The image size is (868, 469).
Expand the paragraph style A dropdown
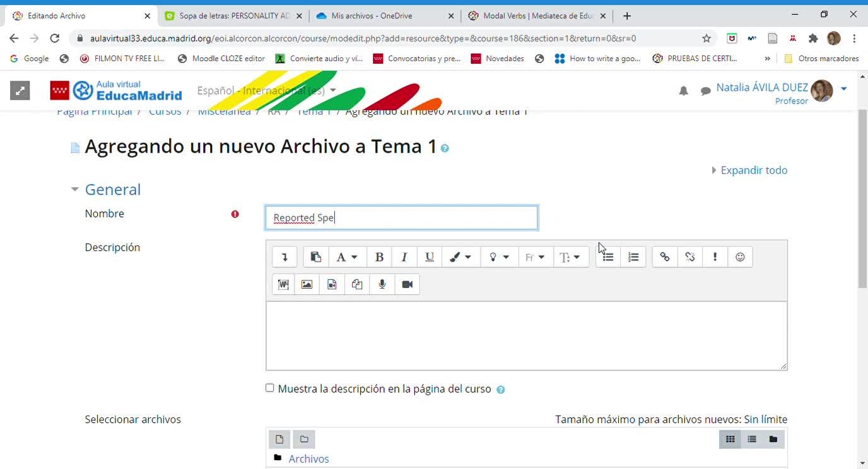pos(346,257)
